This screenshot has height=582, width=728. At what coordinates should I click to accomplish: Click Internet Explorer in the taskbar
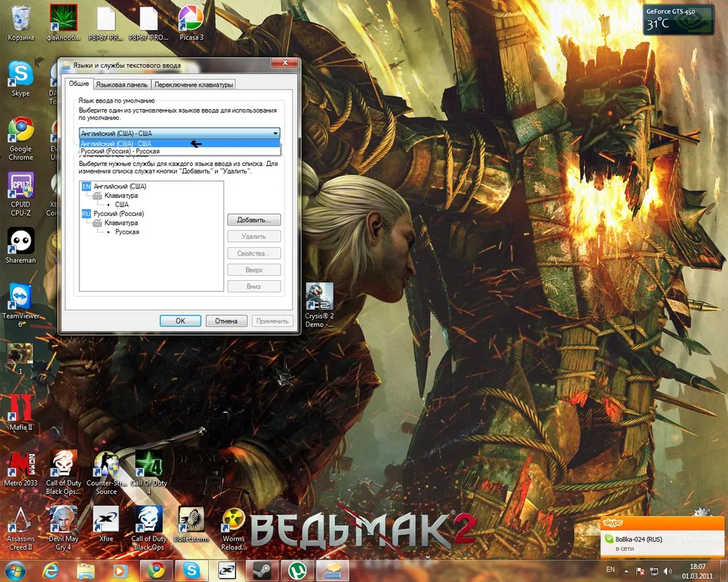click(x=50, y=569)
